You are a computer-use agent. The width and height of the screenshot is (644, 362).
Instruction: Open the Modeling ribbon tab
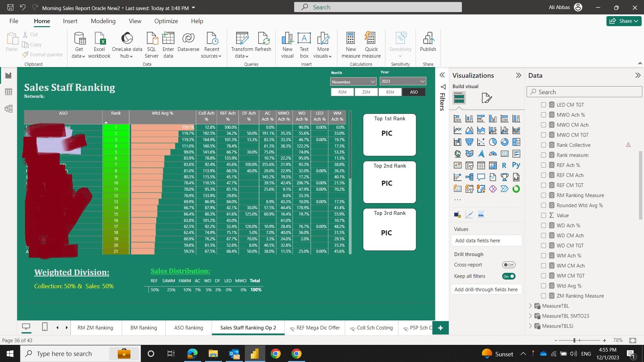pyautogui.click(x=103, y=21)
